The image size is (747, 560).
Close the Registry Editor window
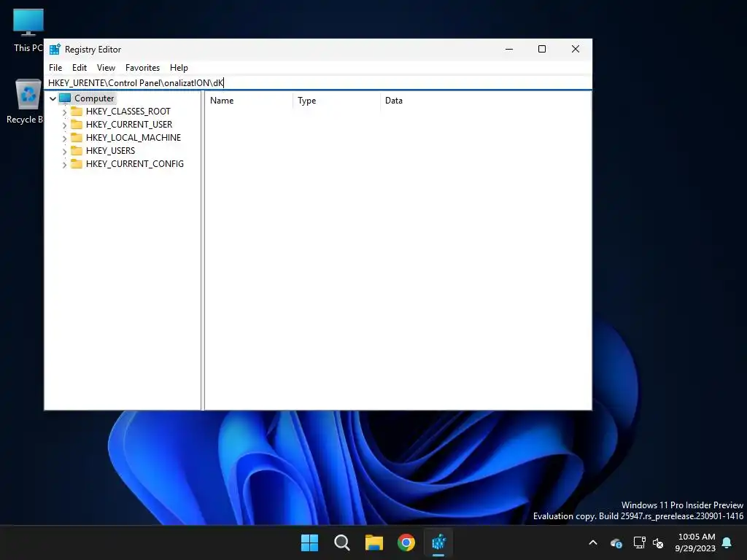point(576,49)
